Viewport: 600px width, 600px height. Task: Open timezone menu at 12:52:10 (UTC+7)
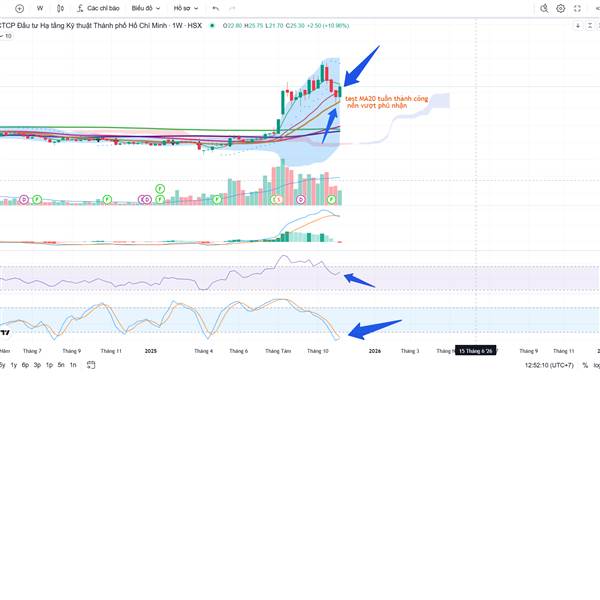pyautogui.click(x=549, y=365)
